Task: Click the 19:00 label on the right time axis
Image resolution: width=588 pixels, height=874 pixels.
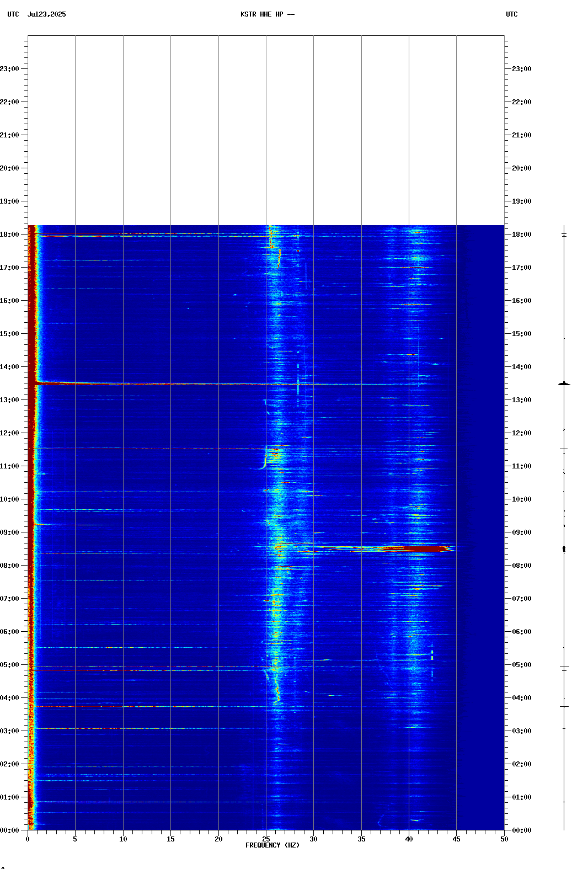Action: coord(522,201)
